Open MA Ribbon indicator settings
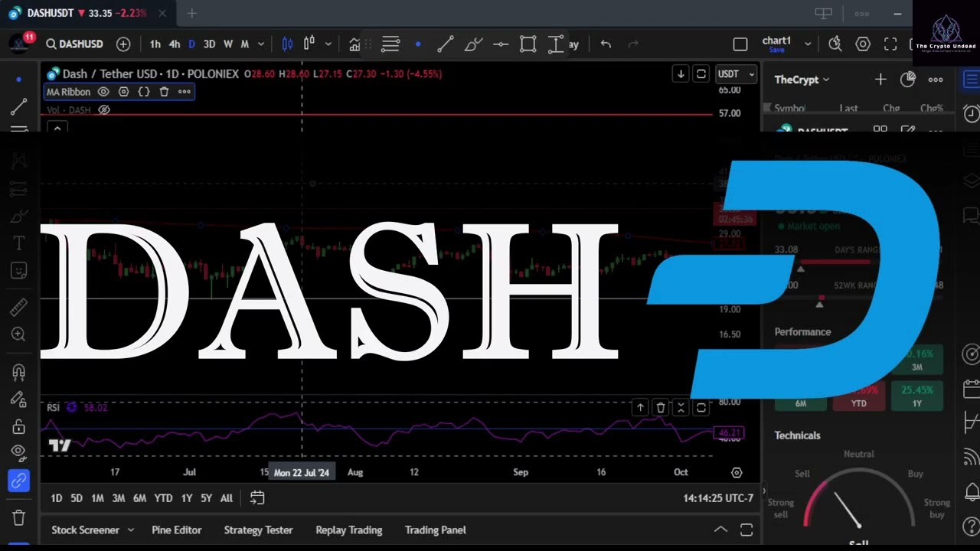Image resolution: width=980 pixels, height=551 pixels. 123,92
